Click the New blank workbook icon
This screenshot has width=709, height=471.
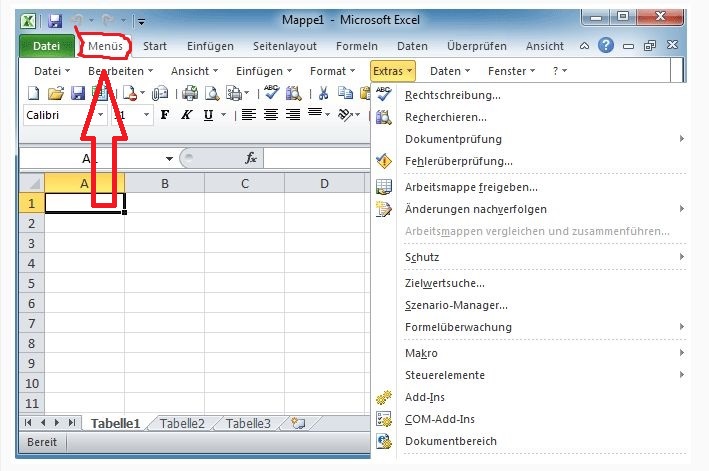click(x=33, y=94)
